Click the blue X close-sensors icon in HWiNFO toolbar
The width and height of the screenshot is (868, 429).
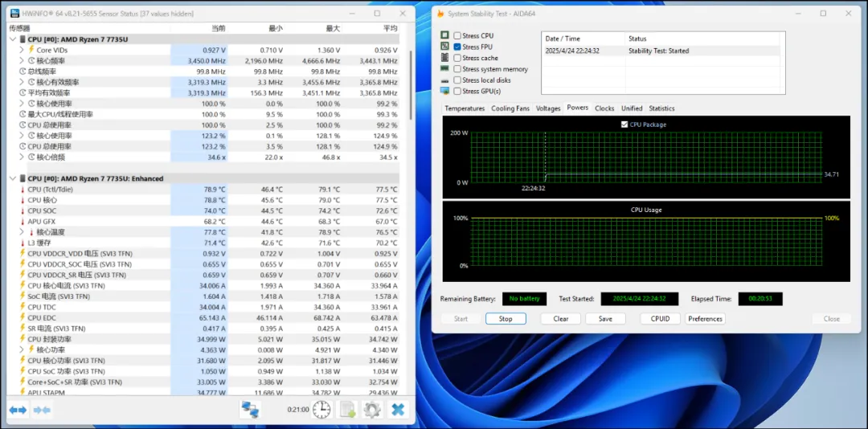point(398,411)
